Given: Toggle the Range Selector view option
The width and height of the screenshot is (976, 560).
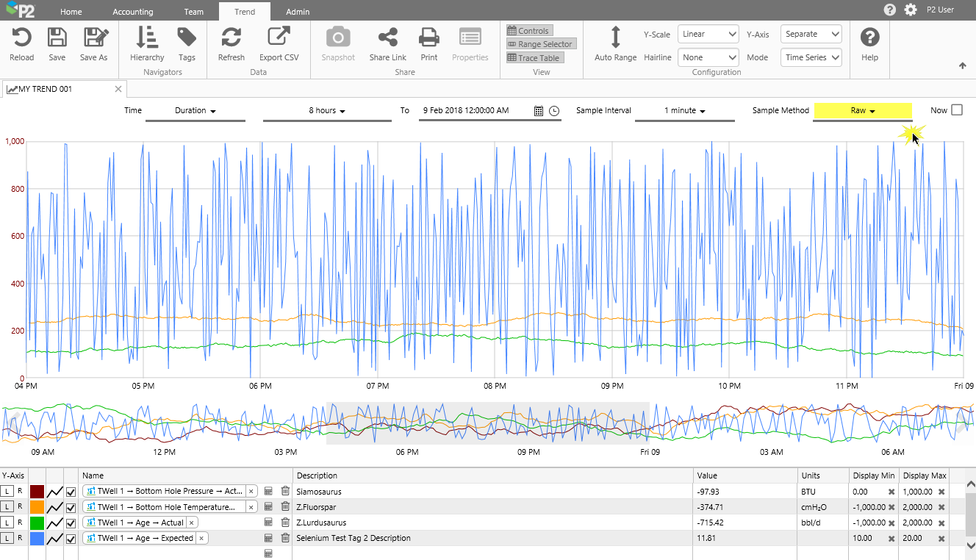Looking at the screenshot, I should pyautogui.click(x=539, y=44).
